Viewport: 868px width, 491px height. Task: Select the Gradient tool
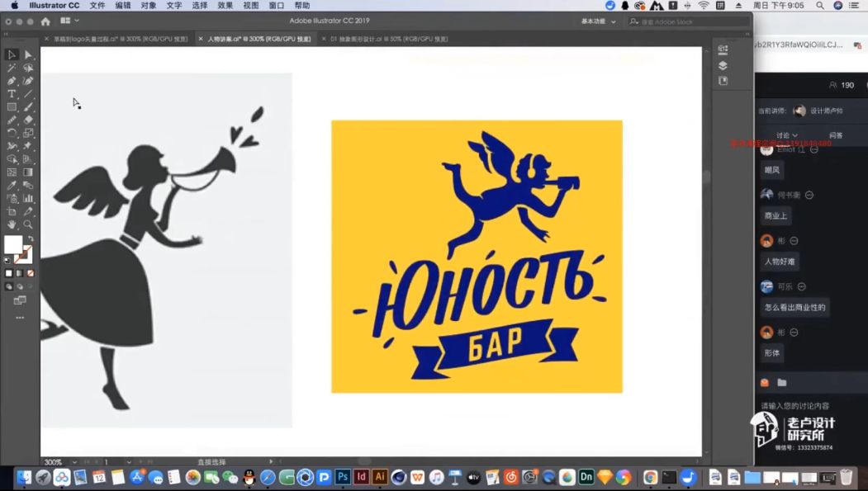click(28, 172)
